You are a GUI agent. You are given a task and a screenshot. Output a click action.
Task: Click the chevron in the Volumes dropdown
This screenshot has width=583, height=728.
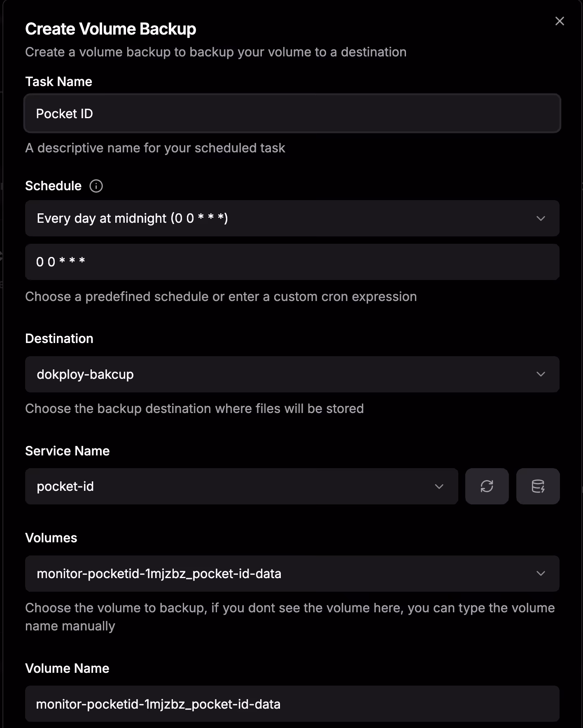tap(541, 574)
